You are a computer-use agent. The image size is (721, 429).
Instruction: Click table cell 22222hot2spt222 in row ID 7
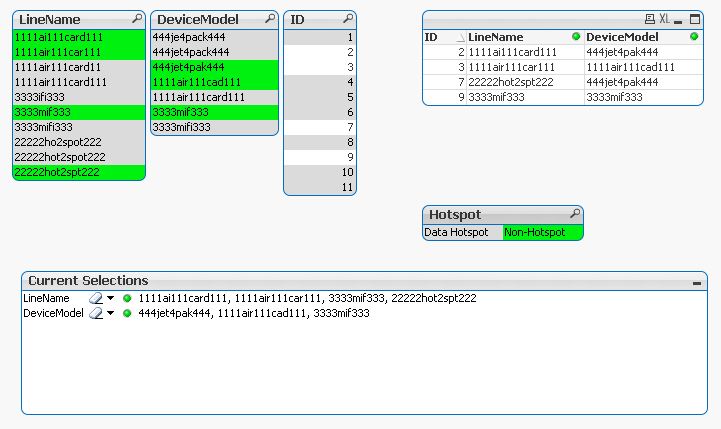pyautogui.click(x=525, y=82)
